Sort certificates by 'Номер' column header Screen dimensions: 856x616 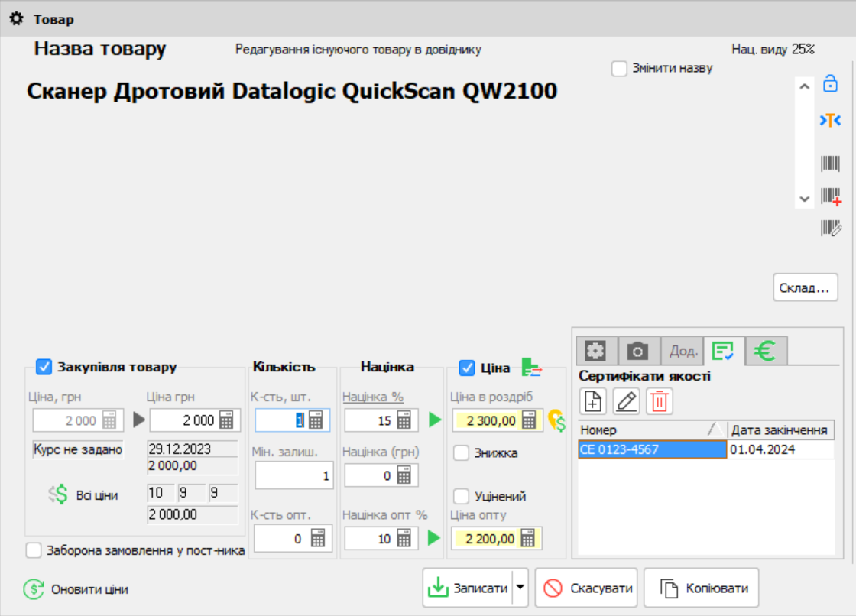pyautogui.click(x=650, y=430)
